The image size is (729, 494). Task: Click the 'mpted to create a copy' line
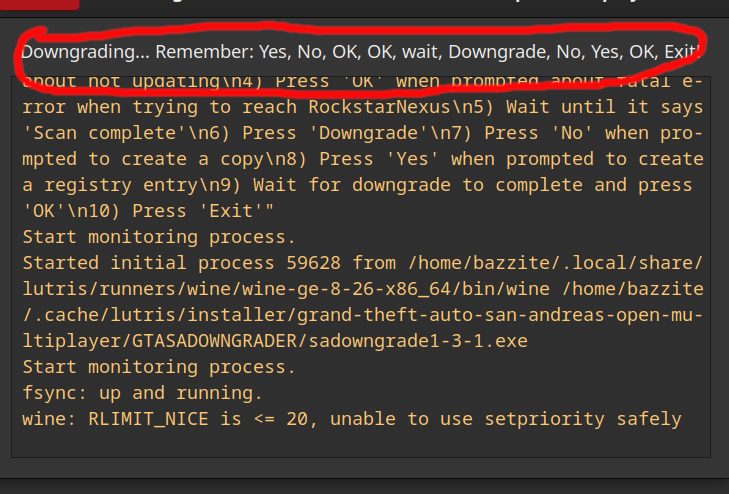click(363, 159)
